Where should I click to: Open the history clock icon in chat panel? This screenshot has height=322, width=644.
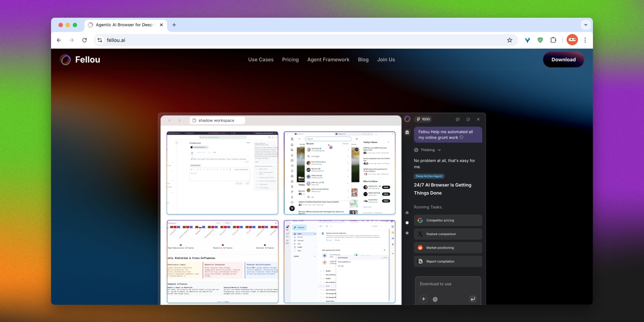(x=468, y=119)
